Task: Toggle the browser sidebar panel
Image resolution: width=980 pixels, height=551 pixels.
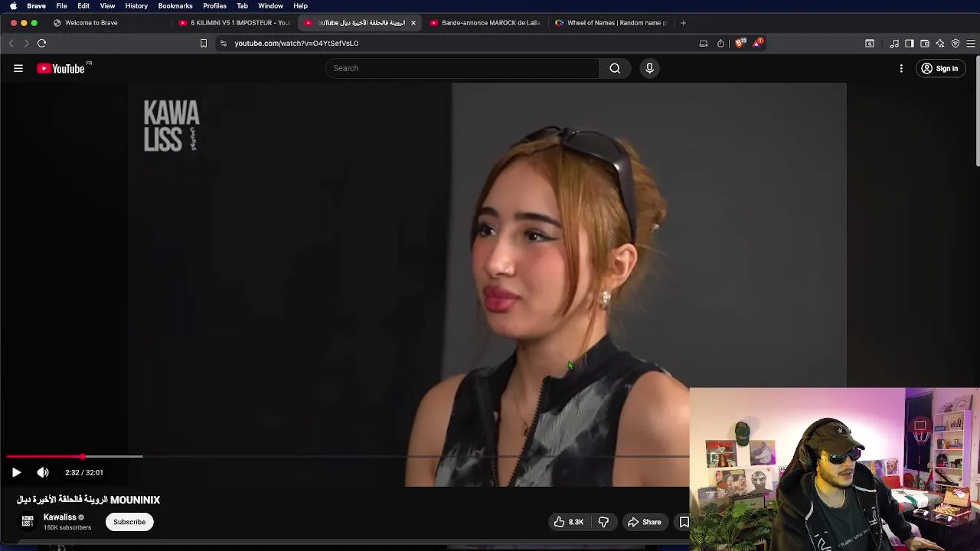Action: [x=910, y=44]
